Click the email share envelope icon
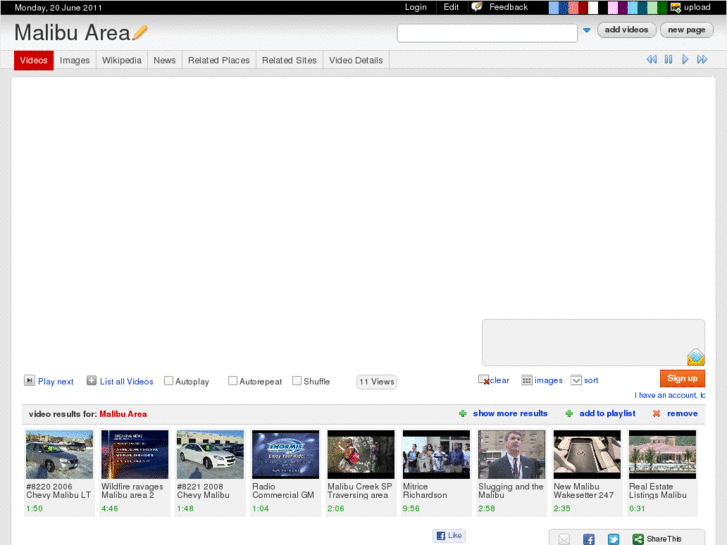Image resolution: width=727 pixels, height=545 pixels. [564, 539]
